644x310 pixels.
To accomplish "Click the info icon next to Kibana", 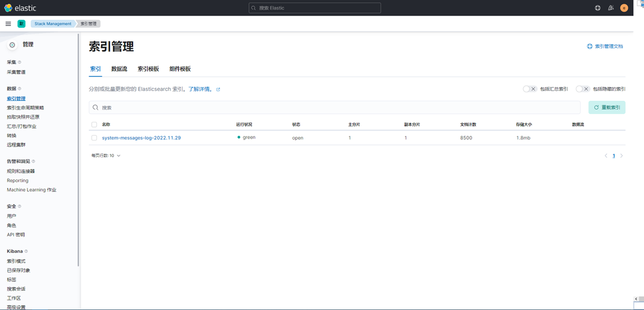I will coord(26,251).
